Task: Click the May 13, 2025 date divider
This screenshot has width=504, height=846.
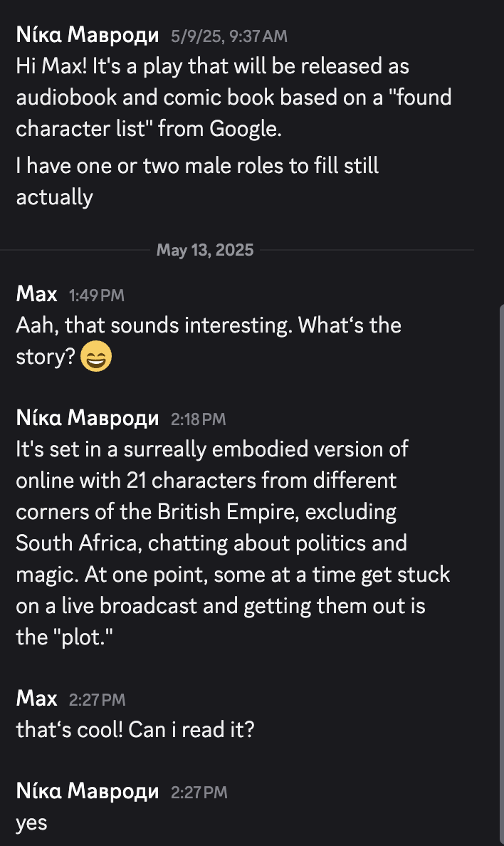Action: 205,250
